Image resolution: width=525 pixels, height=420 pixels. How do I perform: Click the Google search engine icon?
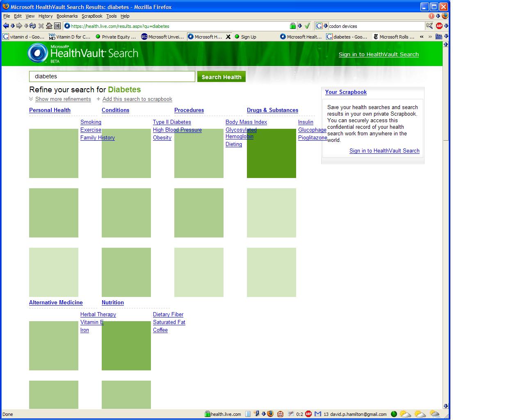pyautogui.click(x=319, y=26)
